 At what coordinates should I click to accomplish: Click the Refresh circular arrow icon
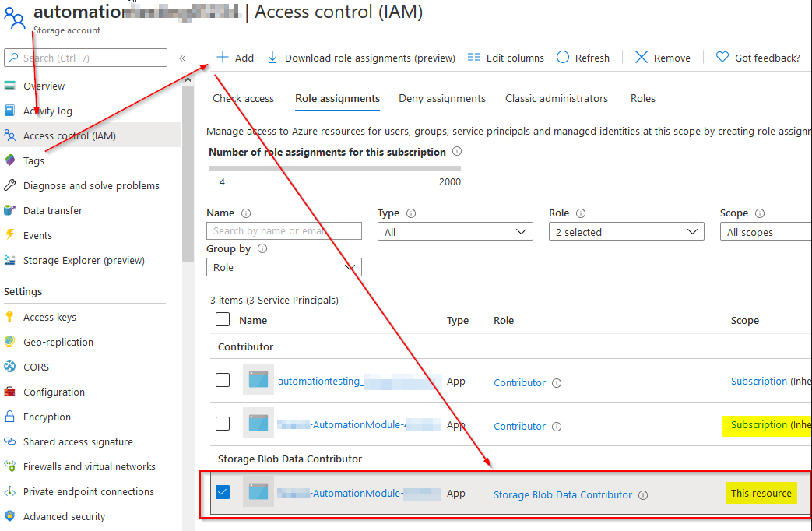(x=562, y=57)
